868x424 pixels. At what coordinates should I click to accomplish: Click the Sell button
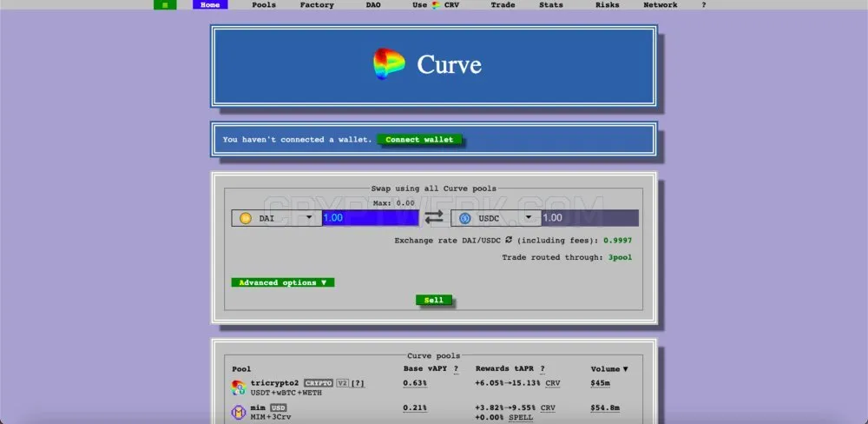click(x=433, y=300)
